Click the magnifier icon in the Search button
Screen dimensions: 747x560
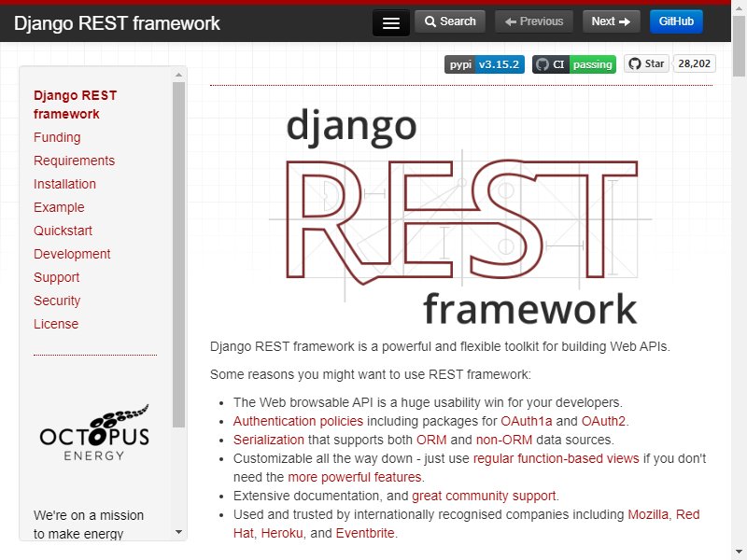tap(430, 21)
